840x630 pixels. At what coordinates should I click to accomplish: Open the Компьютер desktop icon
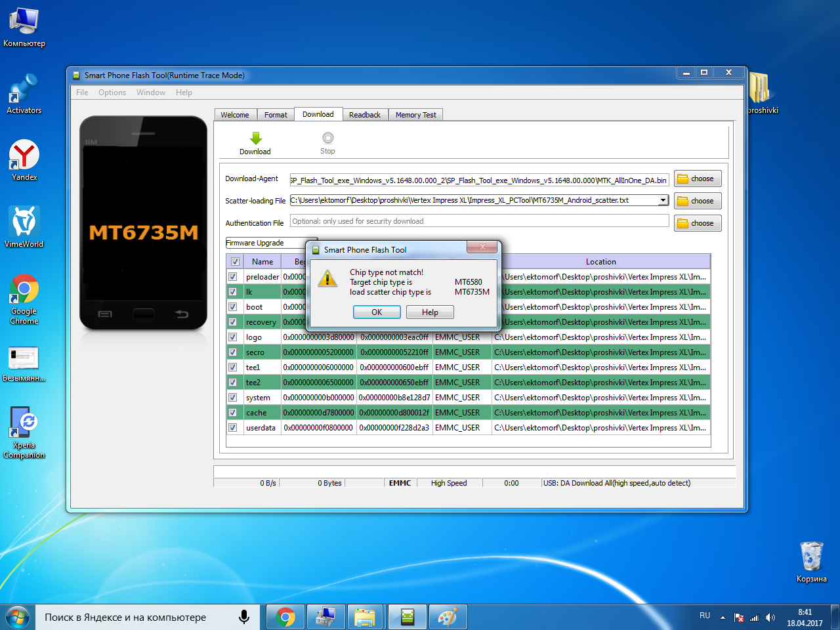[24, 28]
